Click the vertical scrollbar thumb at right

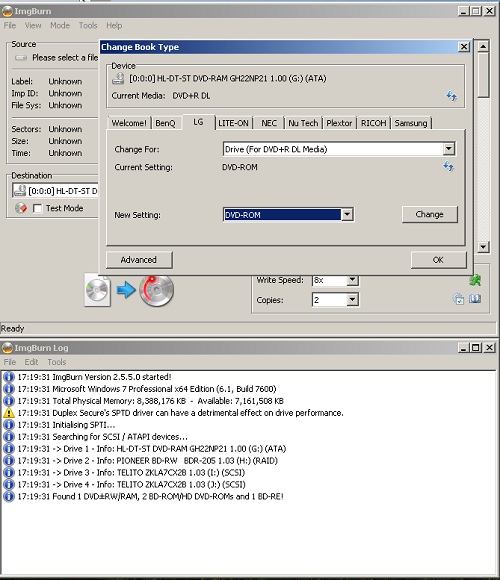coord(483,75)
